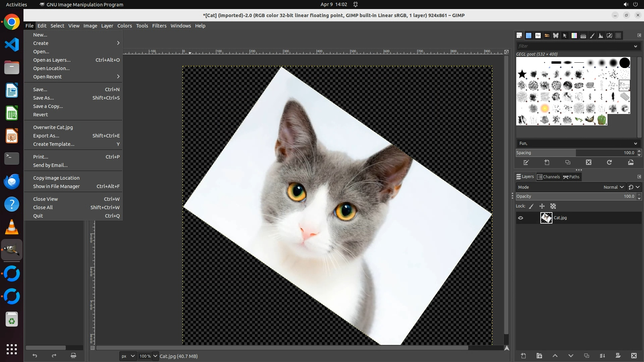Click the Edit brush icon
The height and width of the screenshot is (362, 644).
pyautogui.click(x=526, y=163)
